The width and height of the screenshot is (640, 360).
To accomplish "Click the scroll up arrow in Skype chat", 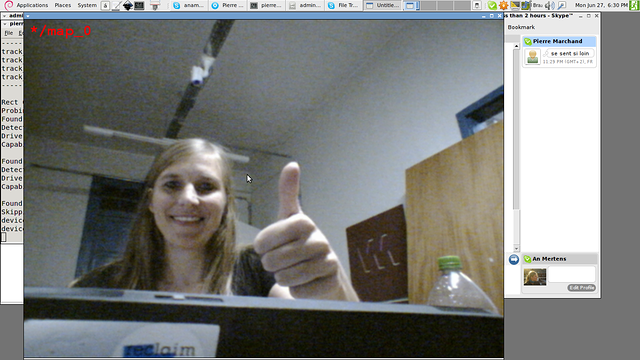I will tap(516, 46).
